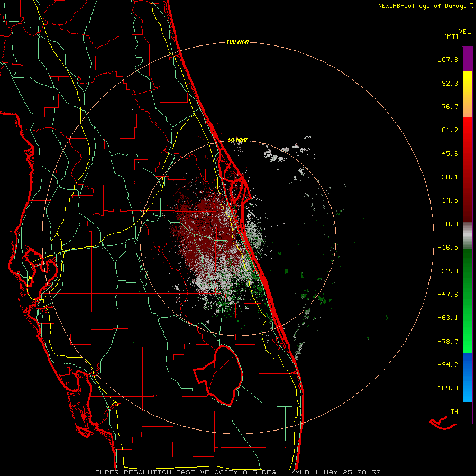Screen dimensions: 476x476
Task: Click the purple segment of the color bar
Action: coord(467,59)
